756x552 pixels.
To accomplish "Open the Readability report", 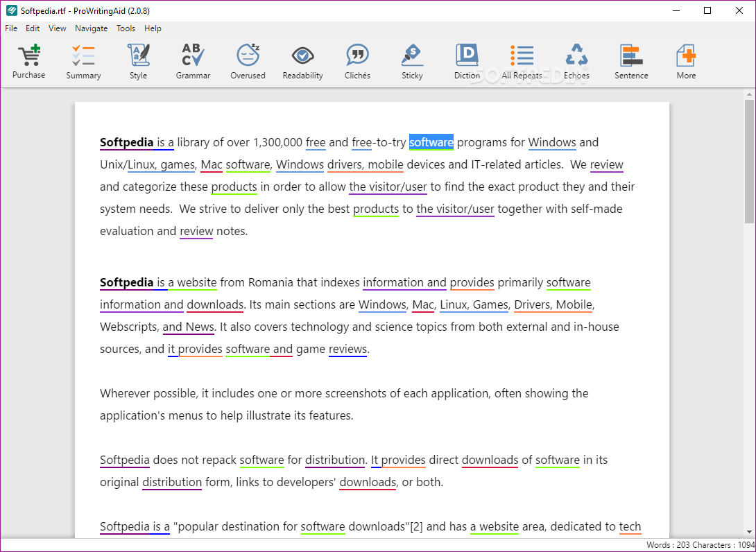I will point(303,61).
